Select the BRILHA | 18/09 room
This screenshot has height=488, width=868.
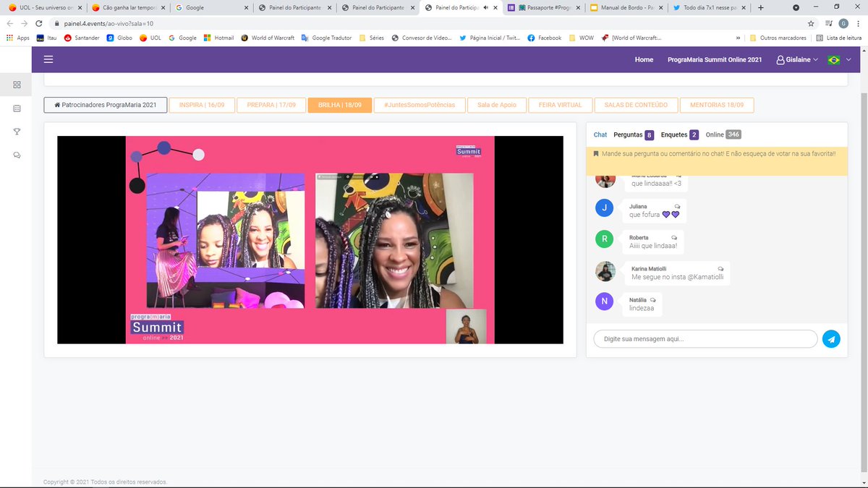pyautogui.click(x=340, y=105)
